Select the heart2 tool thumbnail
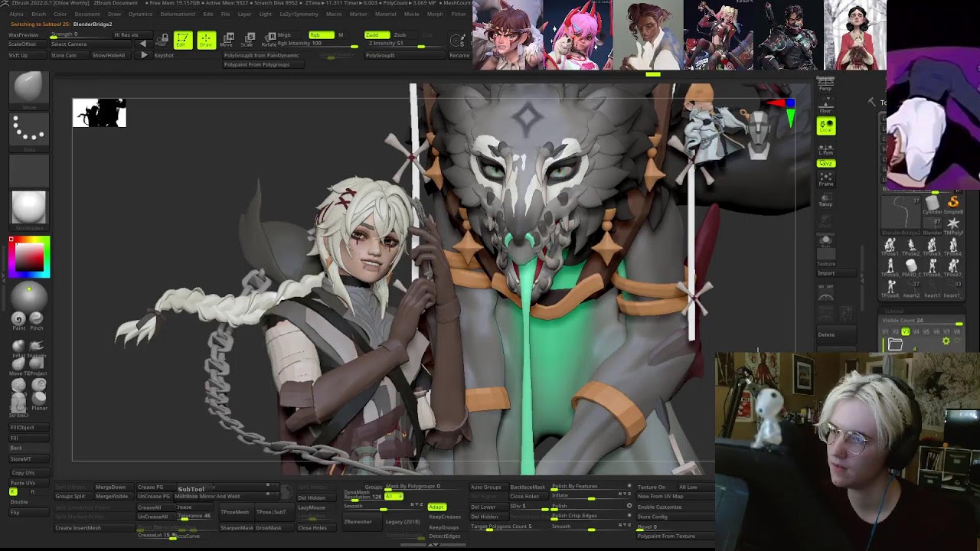This screenshot has height=551, width=980. coord(911,288)
